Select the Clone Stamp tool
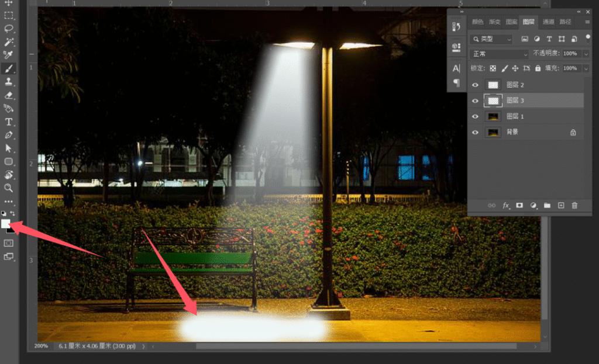Image resolution: width=599 pixels, height=364 pixels. pos(8,82)
